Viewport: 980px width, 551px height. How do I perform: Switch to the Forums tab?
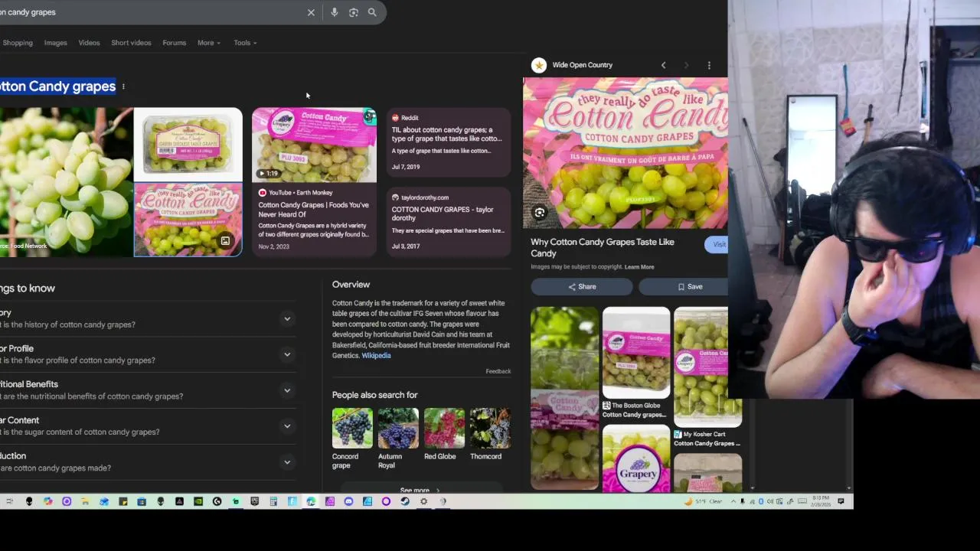pos(174,43)
